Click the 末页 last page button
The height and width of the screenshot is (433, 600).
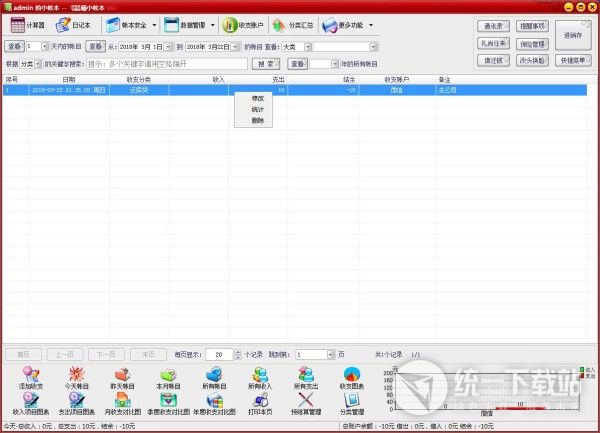point(148,355)
